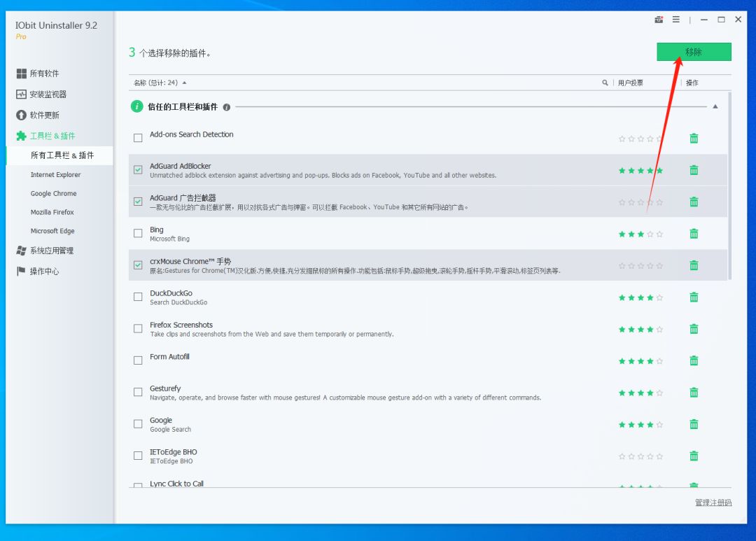This screenshot has width=756, height=541.
Task: Tick the Bing checkbox
Action: click(x=138, y=233)
